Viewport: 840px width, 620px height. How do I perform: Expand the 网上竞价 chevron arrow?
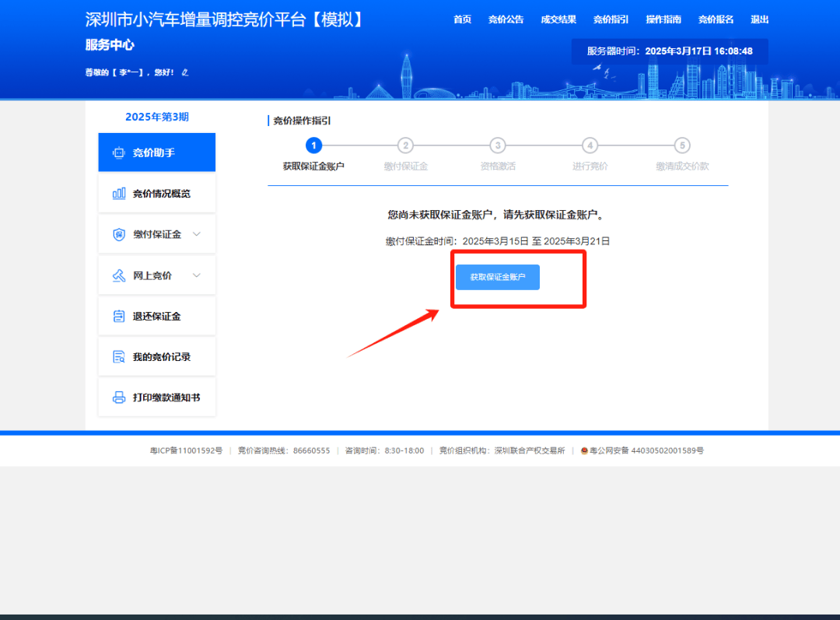[197, 275]
